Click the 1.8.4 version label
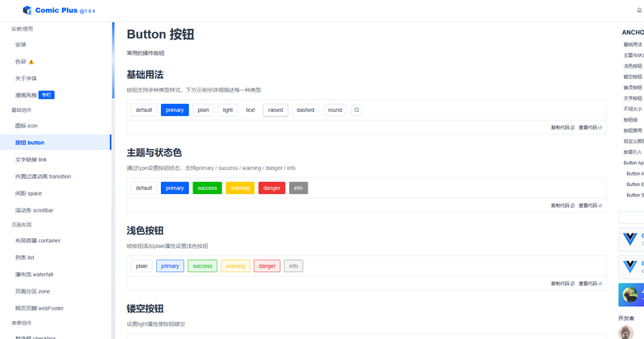Screen dimensions: 644x339 [88, 11]
